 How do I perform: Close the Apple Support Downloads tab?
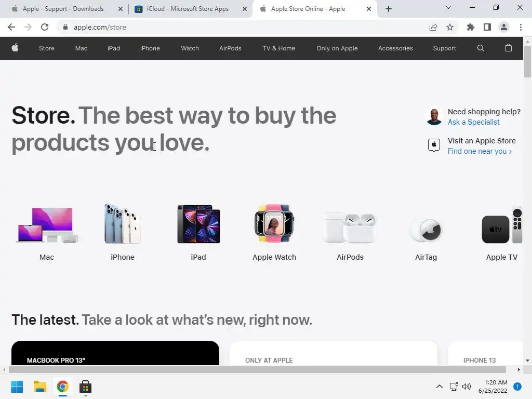click(x=120, y=9)
